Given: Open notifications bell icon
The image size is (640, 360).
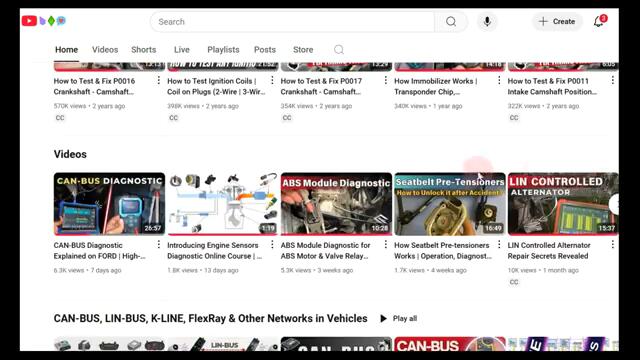Looking at the screenshot, I should pos(599,21).
